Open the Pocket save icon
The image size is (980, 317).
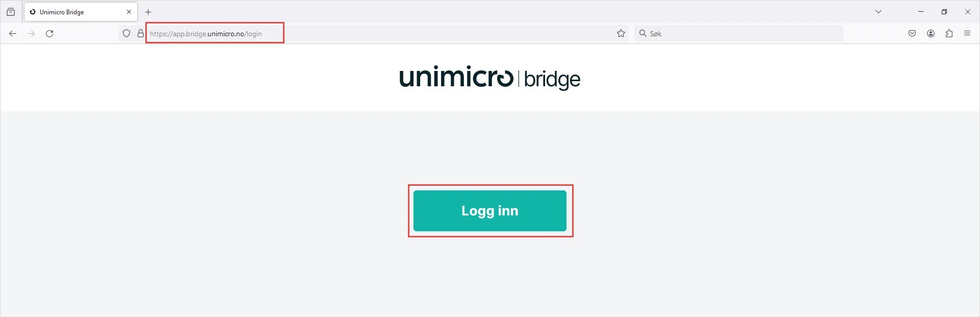click(x=912, y=34)
